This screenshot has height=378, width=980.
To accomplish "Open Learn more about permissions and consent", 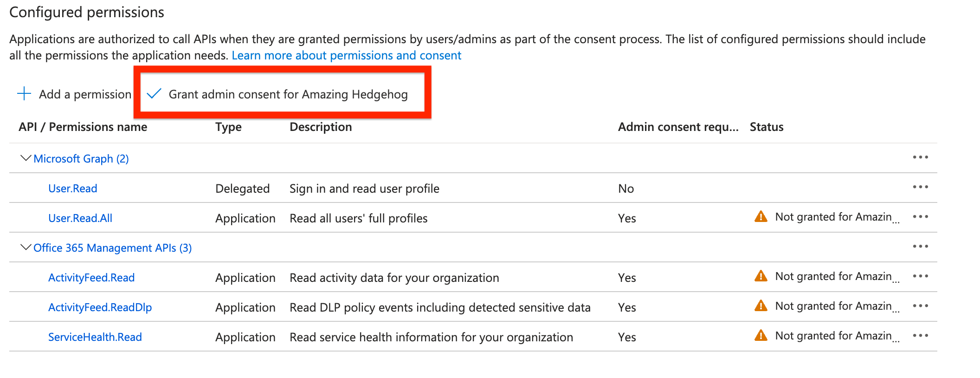I will [346, 56].
